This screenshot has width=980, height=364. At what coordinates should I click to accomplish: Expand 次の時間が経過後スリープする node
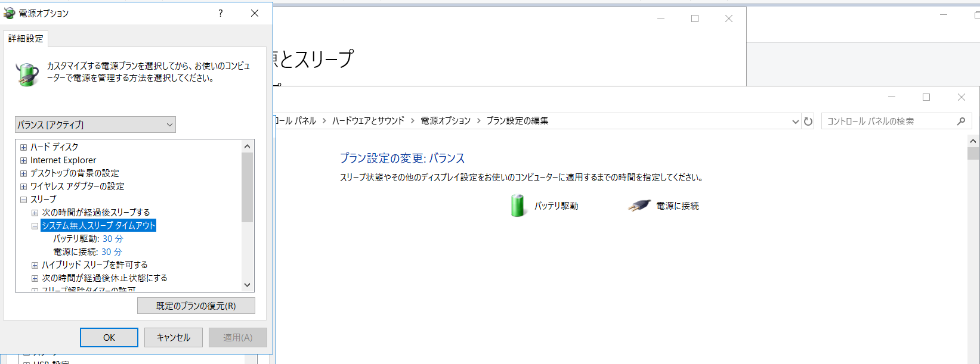35,213
